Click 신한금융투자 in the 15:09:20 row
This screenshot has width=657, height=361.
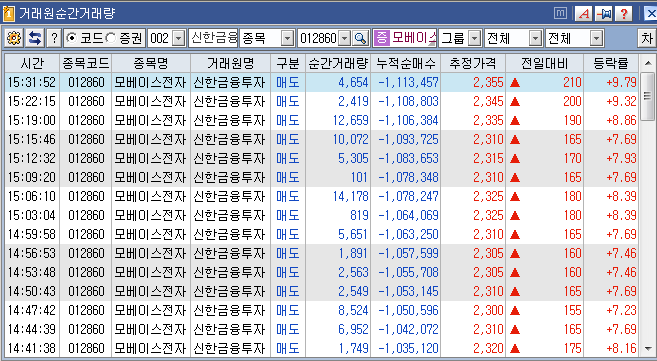(x=230, y=177)
